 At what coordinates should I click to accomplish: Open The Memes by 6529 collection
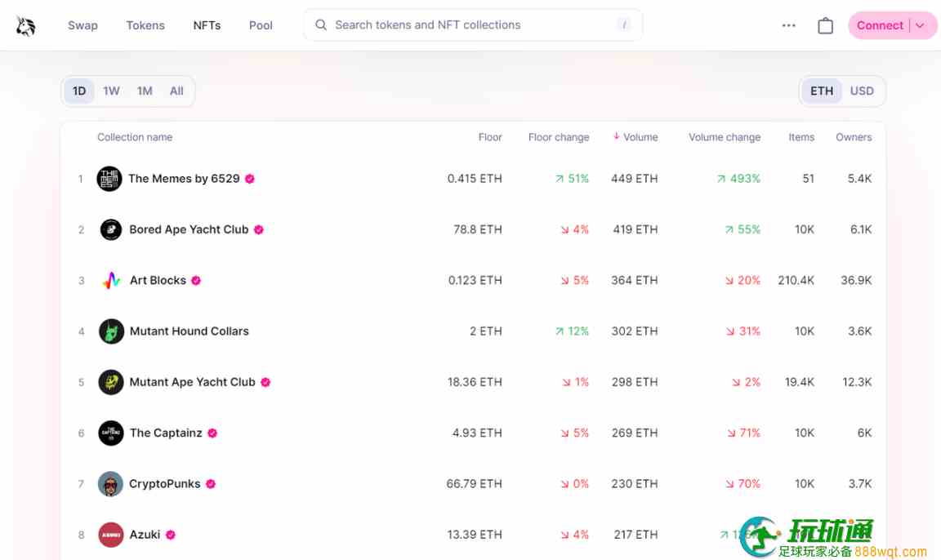coord(184,179)
